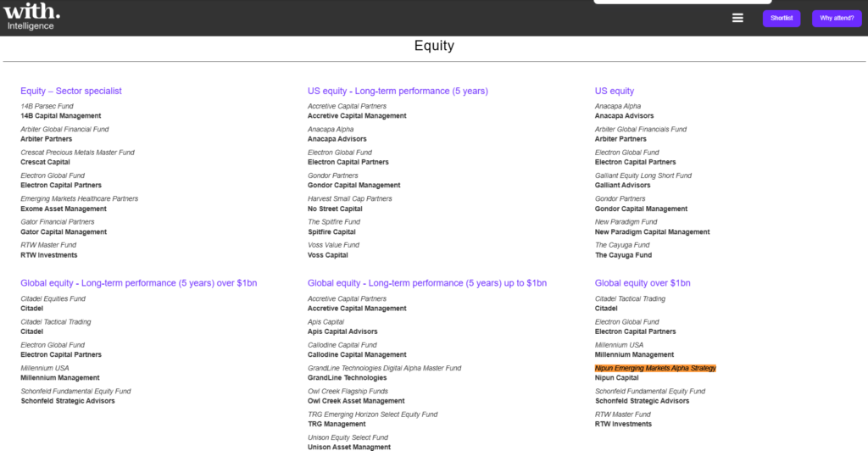Image resolution: width=868 pixels, height=451 pixels.
Task: Open the hamburger menu icon
Action: click(737, 19)
